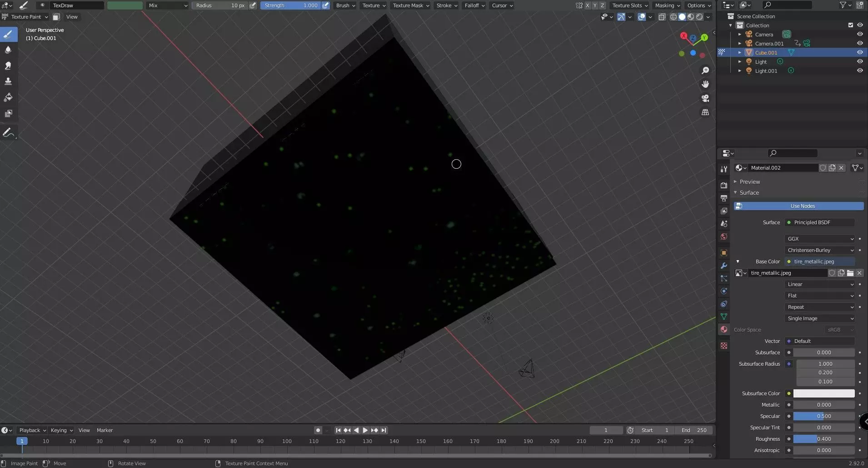Screen dimensions: 868x468
Task: Open the Output properties tab
Action: click(x=724, y=198)
